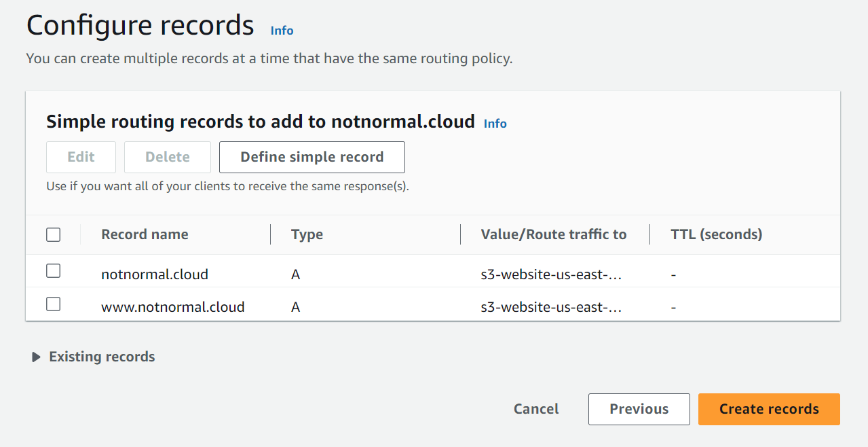
Task: Click the www.notnormal.cloud record name cell
Action: click(172, 307)
